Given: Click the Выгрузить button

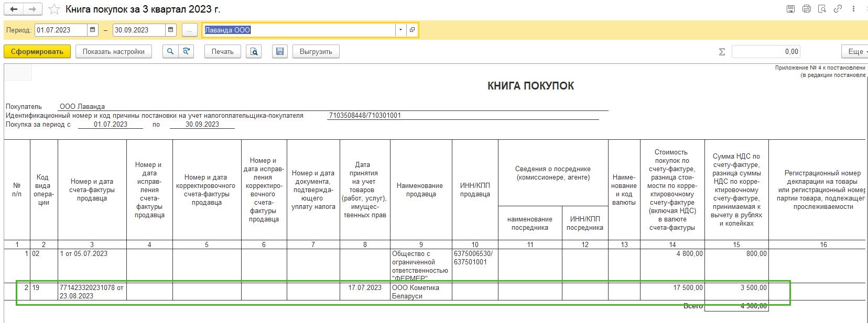Looking at the screenshot, I should [316, 51].
